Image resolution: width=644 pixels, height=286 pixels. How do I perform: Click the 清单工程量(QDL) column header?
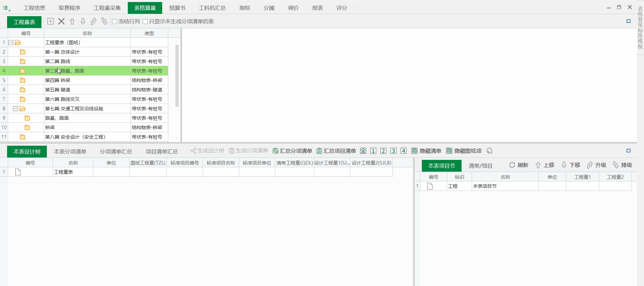(295, 163)
